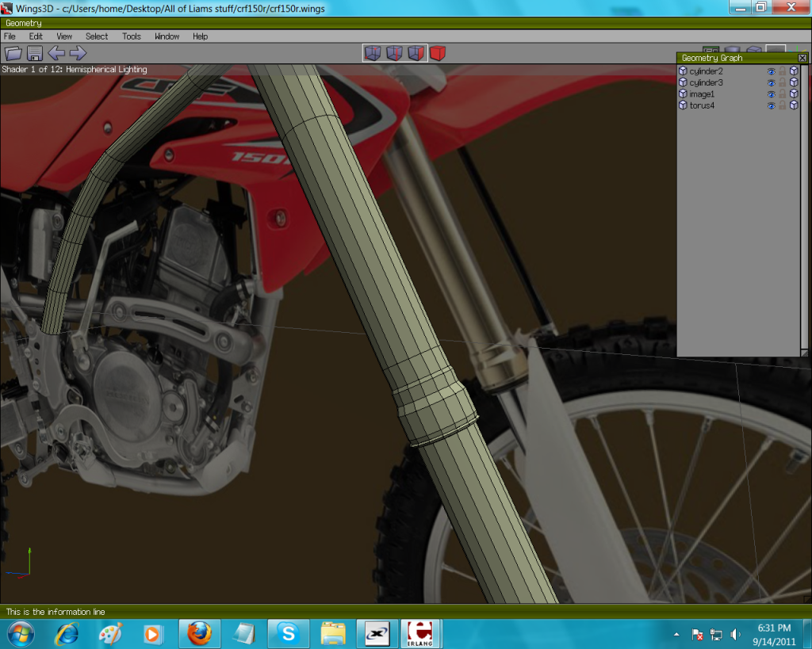Select image1 in the Geometry Graph

click(x=702, y=94)
